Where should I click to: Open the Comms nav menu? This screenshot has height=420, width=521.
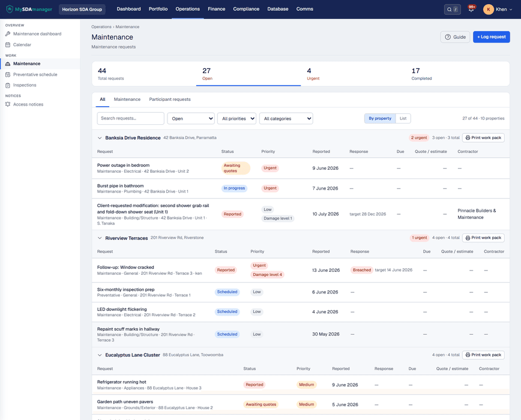(x=305, y=9)
